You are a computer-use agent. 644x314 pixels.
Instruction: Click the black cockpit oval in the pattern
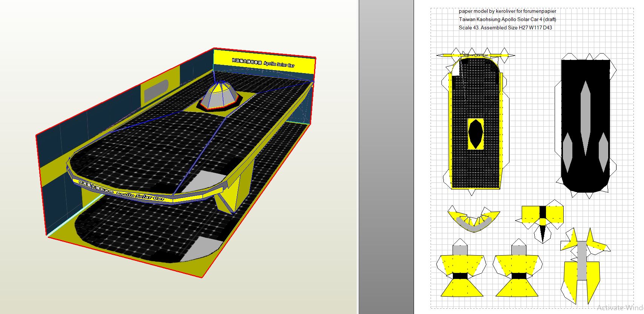476,134
